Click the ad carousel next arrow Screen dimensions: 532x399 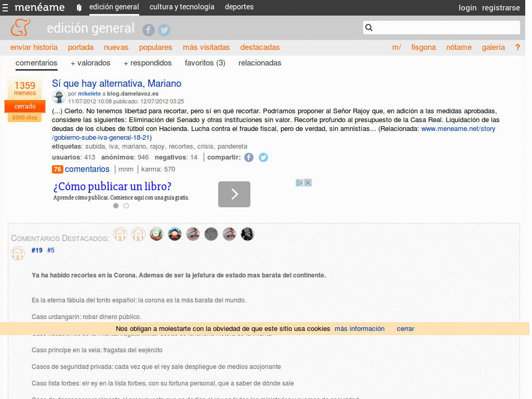[x=234, y=194]
